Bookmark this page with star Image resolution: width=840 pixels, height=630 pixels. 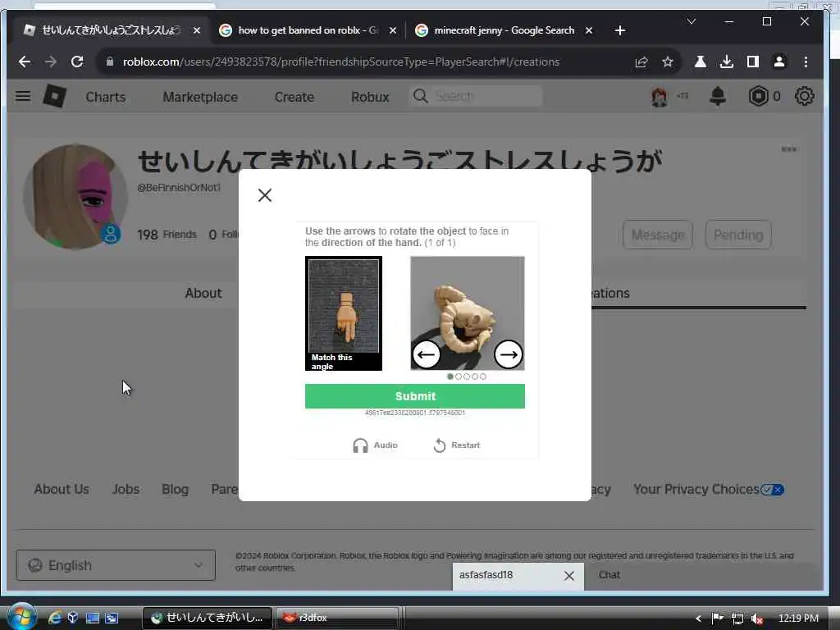coord(668,62)
